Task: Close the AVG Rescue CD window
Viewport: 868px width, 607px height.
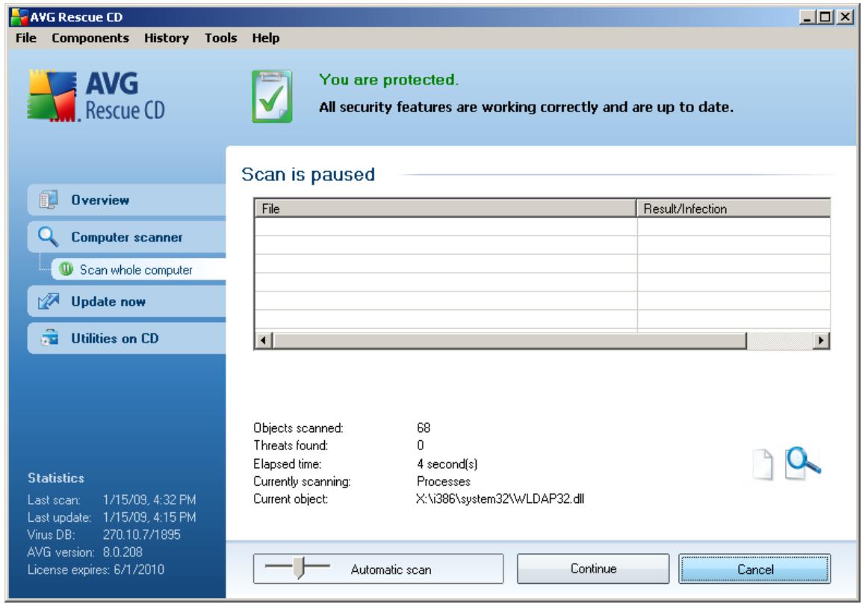Action: tap(845, 17)
